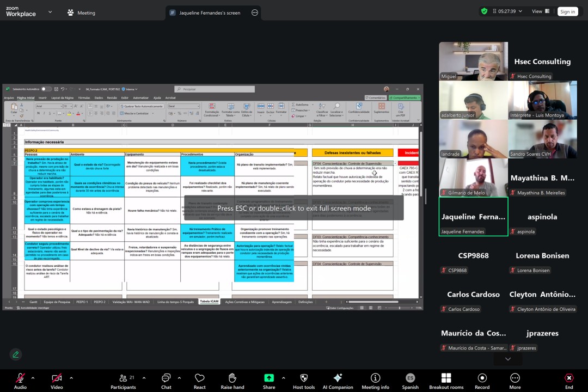Unmute the Audio microphone
This screenshot has width=588, height=392.
pos(20,378)
